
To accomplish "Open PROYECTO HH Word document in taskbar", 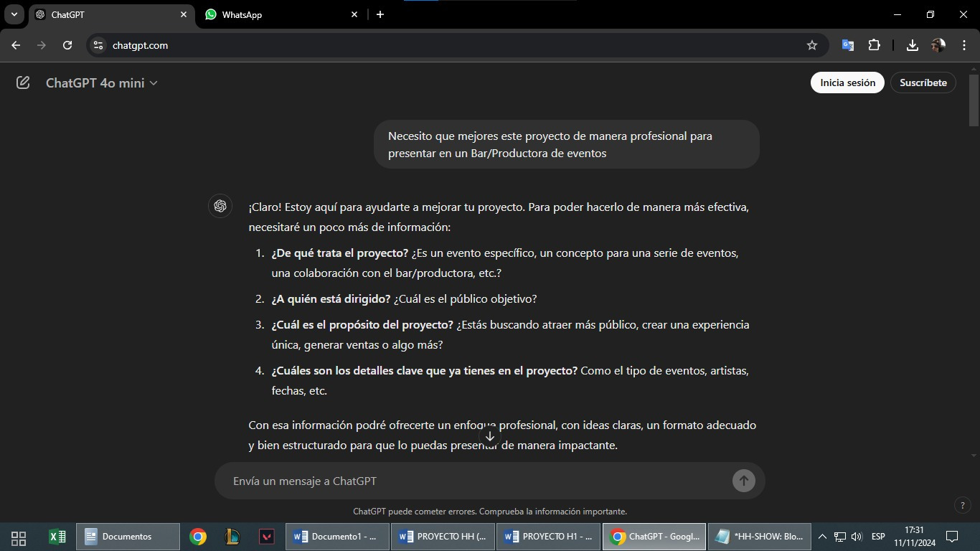I will point(443,537).
